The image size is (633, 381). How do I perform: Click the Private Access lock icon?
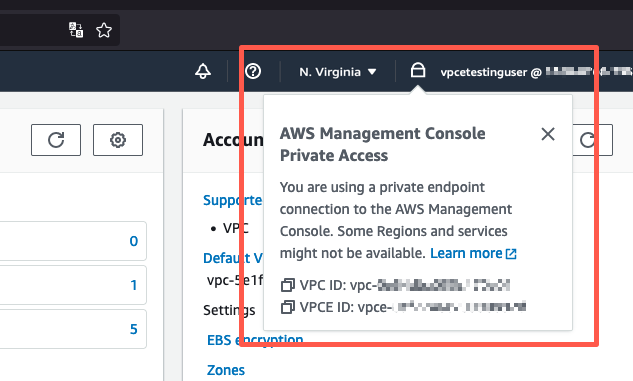pos(418,70)
